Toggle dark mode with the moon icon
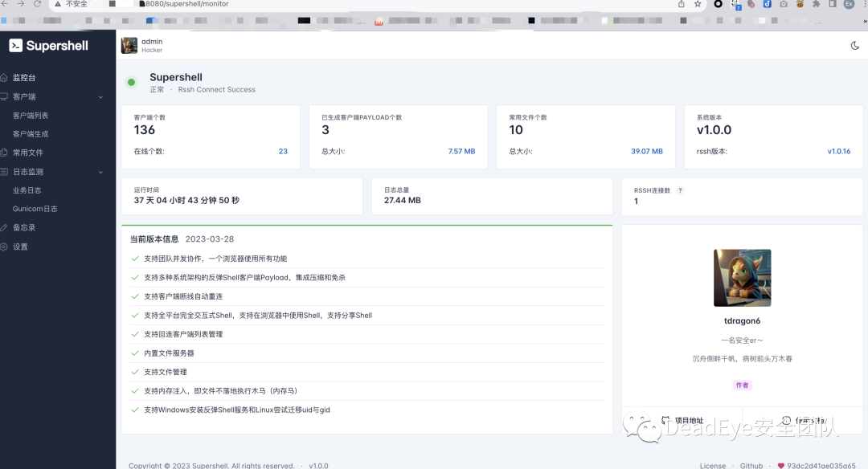868x469 pixels. pyautogui.click(x=854, y=46)
